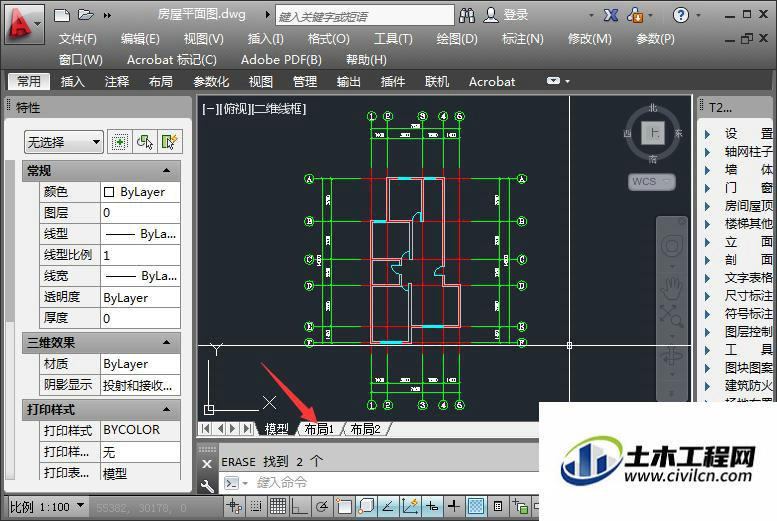The width and height of the screenshot is (777, 521).
Task: Click the pan hand icon on navigation bar
Action: pyautogui.click(x=672, y=287)
